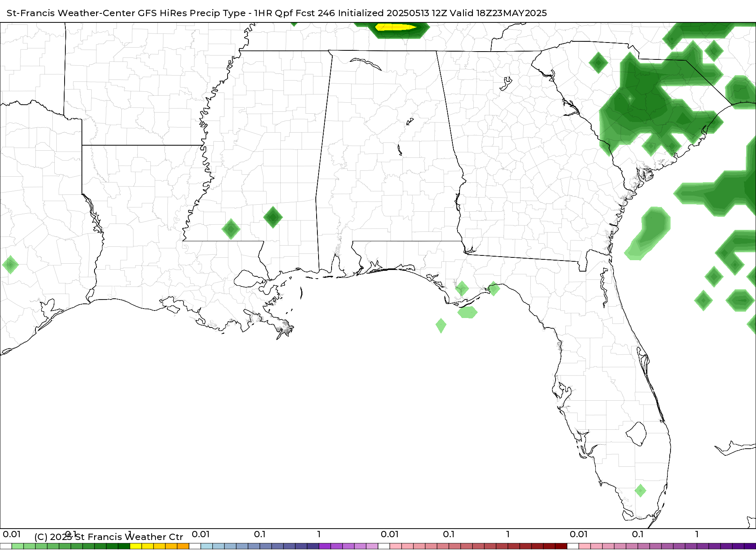Click the 1 label above the red legend
This screenshot has width=756, height=551.
(508, 534)
